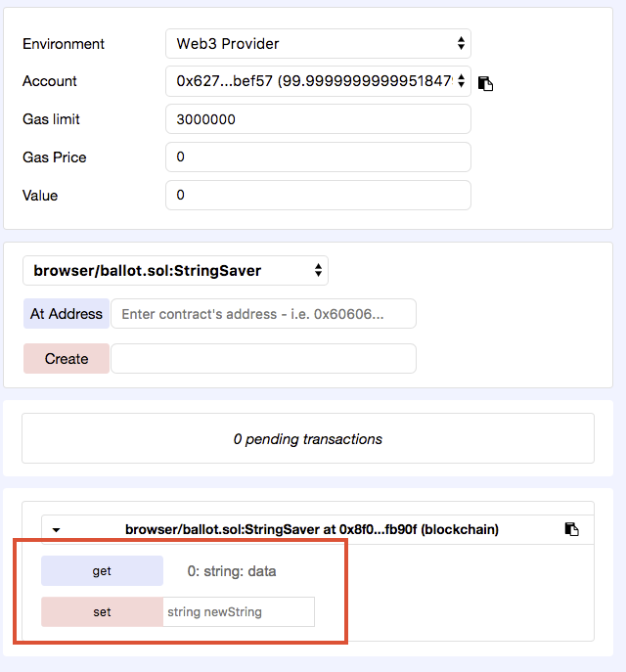Viewport: 626px width, 672px height.
Task: Click the Environment label
Action: [x=64, y=44]
